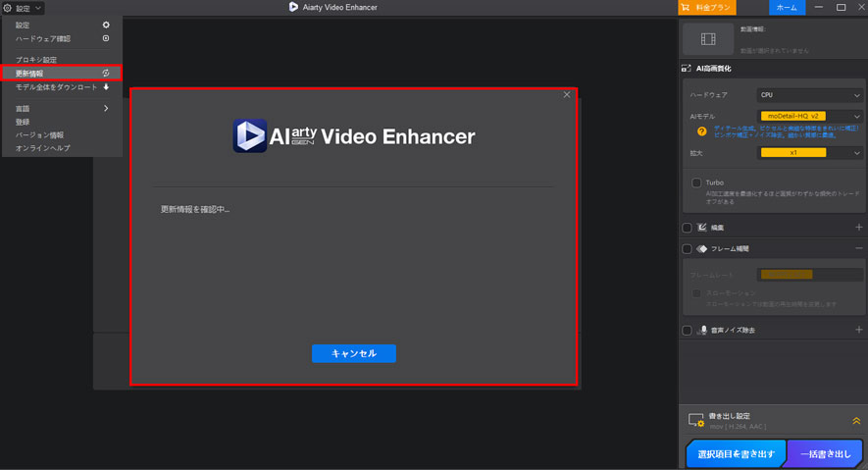Open the フレームレート dropdown
Image resolution: width=868 pixels, height=470 pixels.
809,275
